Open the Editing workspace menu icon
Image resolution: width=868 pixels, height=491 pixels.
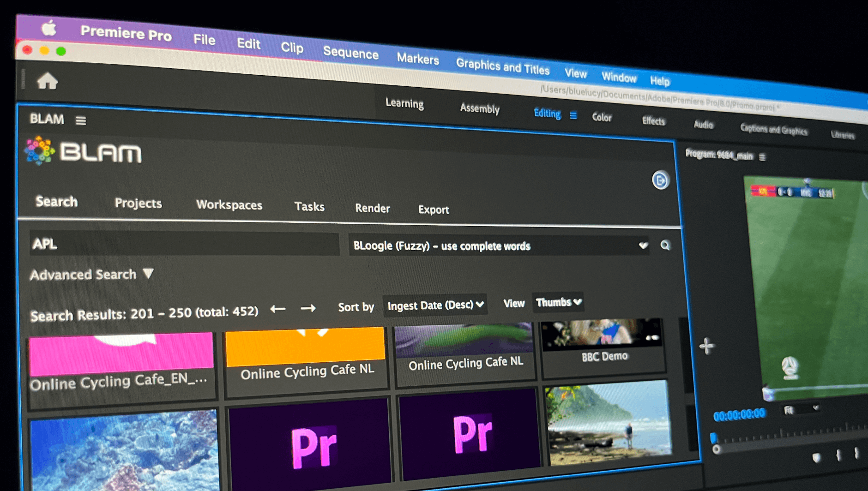(x=573, y=115)
